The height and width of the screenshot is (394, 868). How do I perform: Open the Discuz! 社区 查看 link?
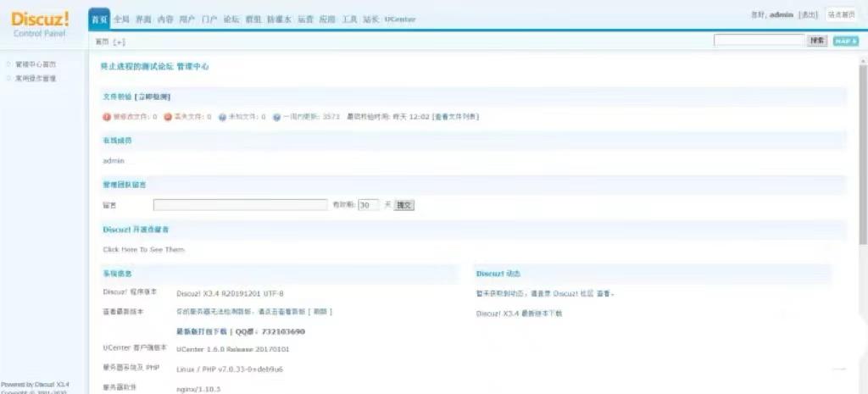pyautogui.click(x=583, y=293)
